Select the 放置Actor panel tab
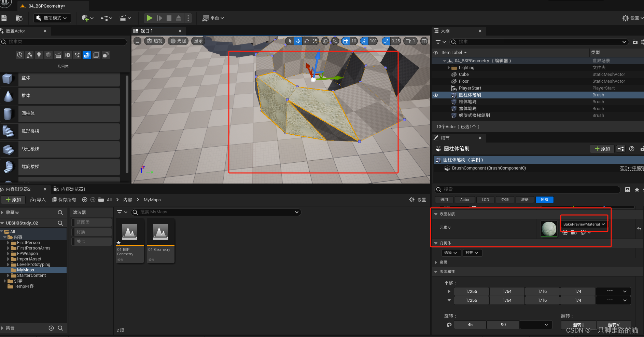Image resolution: width=644 pixels, height=337 pixels. (15, 31)
